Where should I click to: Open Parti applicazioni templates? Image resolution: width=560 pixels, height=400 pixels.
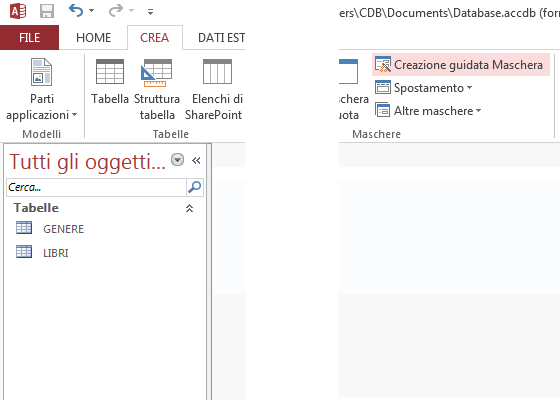41,89
